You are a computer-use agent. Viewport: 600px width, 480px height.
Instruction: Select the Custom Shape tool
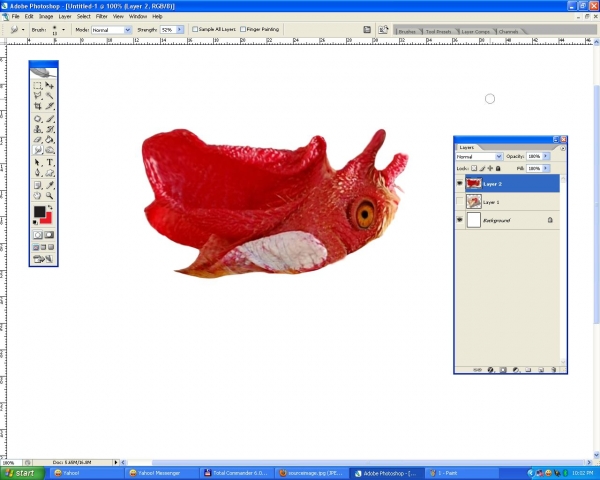(x=49, y=173)
